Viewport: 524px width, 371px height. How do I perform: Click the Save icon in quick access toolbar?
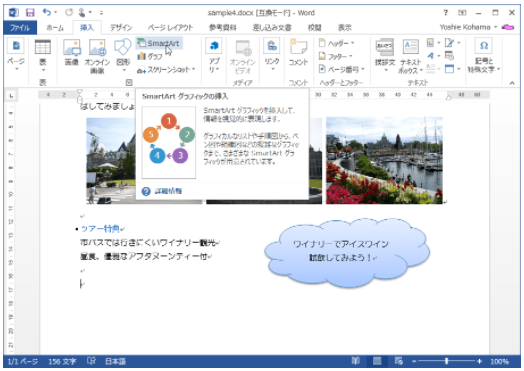coord(30,13)
